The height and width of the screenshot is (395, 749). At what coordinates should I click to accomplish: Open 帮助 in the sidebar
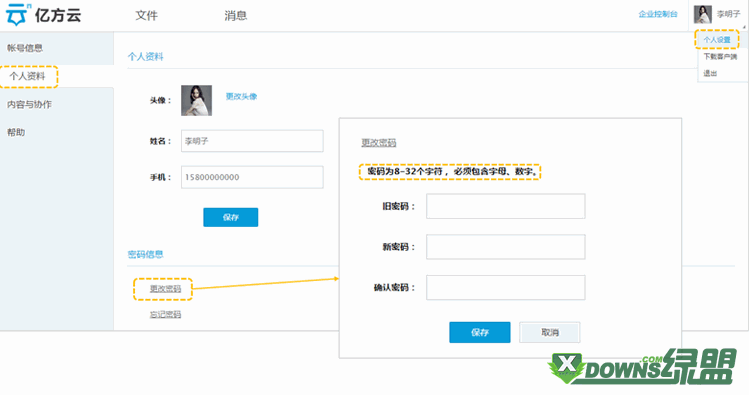click(x=16, y=132)
